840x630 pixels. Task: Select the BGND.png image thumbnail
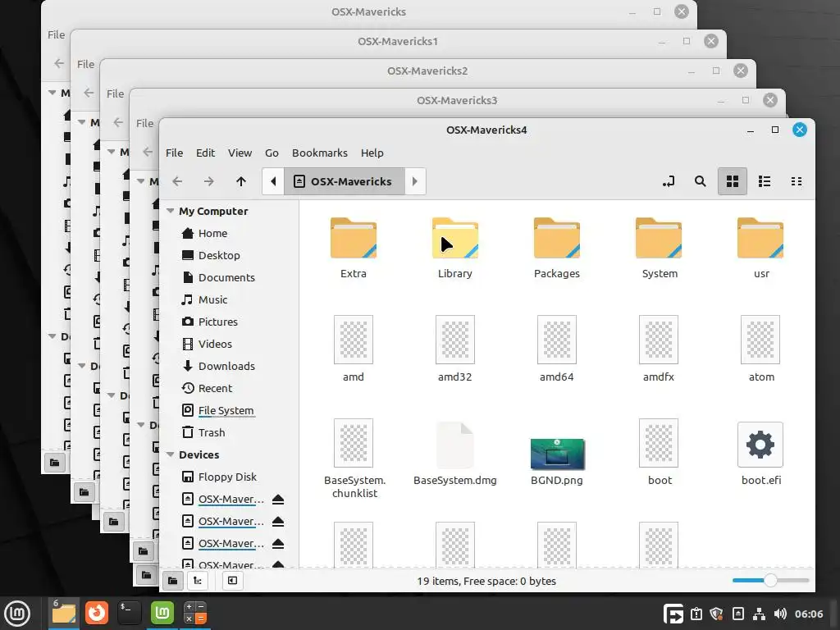pyautogui.click(x=557, y=454)
